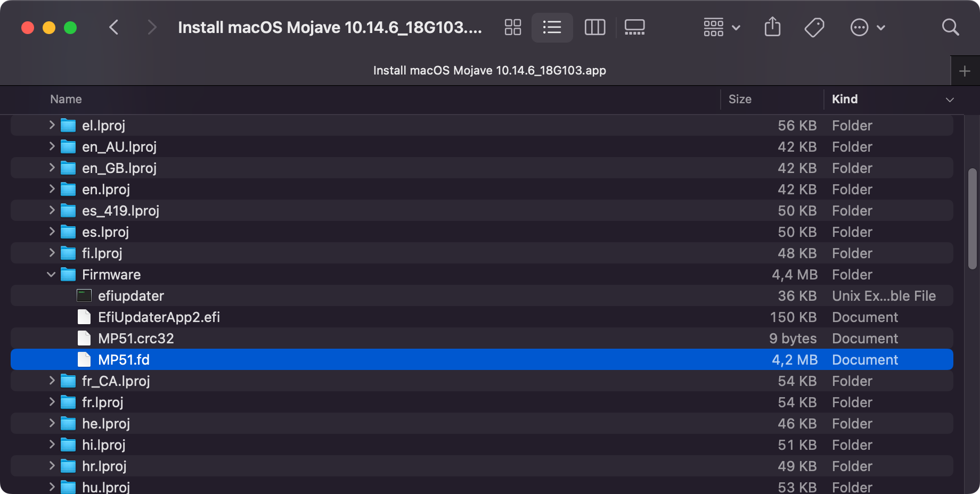This screenshot has height=494, width=980.
Task: Expand the en_AU.lproj folder
Action: pyautogui.click(x=52, y=146)
